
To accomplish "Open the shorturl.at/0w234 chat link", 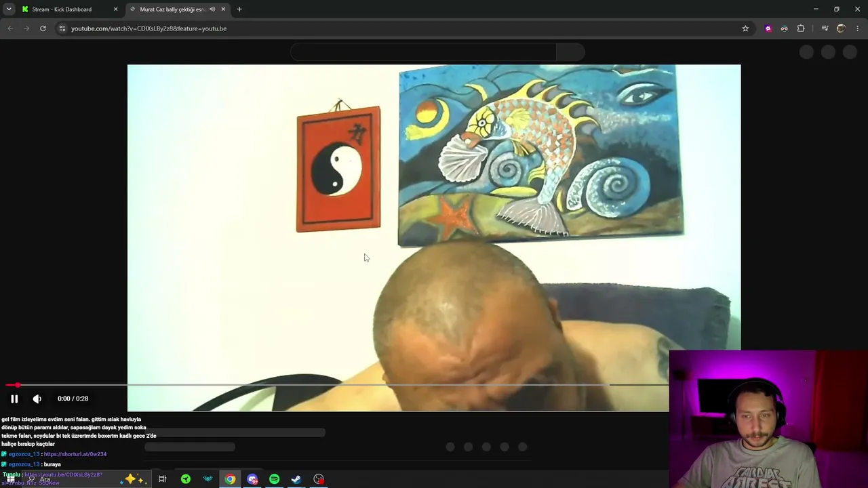I will click(75, 454).
